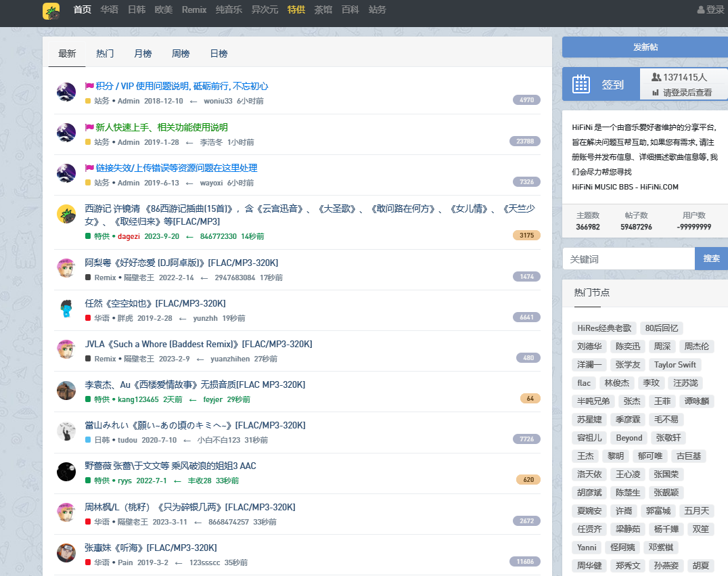Click the avatar beside 當山みれい post
This screenshot has width=728, height=576.
tap(66, 431)
